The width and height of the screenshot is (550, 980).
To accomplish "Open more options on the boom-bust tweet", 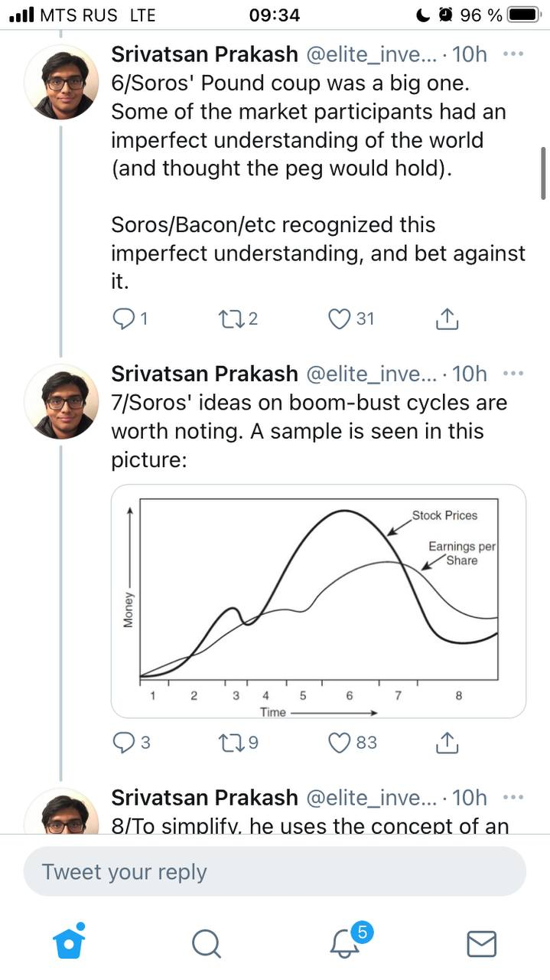I will pos(513,373).
